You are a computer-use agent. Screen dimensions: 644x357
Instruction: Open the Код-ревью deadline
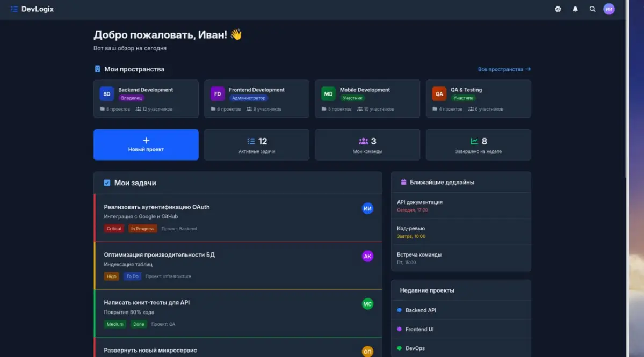coord(461,232)
